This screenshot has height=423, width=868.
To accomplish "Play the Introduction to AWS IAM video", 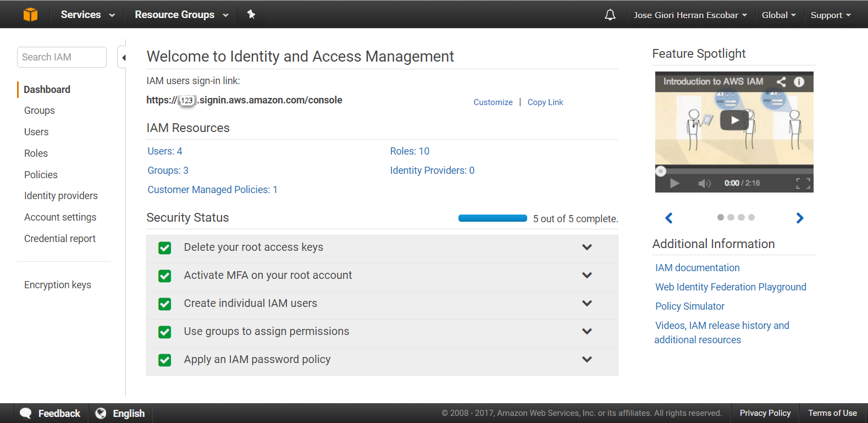I will (x=735, y=120).
